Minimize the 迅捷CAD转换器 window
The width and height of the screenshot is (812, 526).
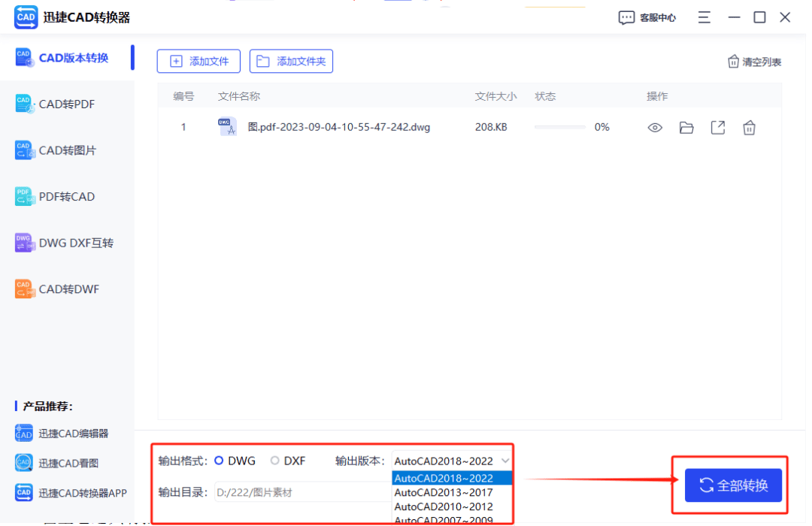(x=734, y=17)
